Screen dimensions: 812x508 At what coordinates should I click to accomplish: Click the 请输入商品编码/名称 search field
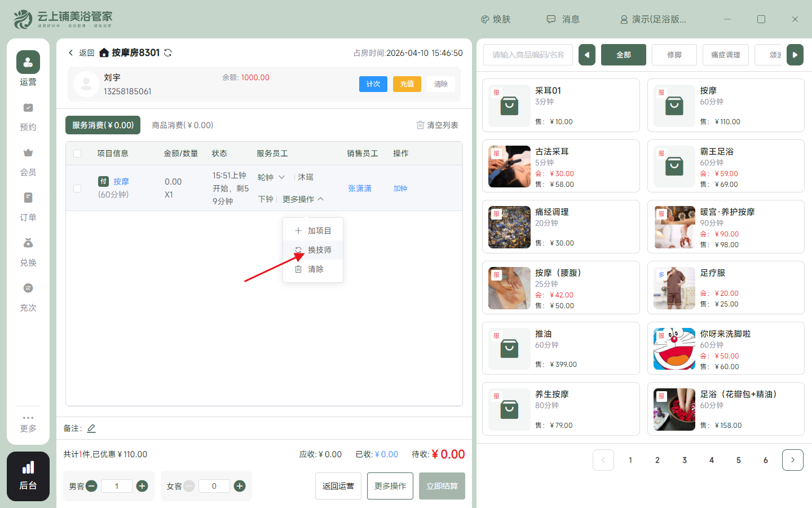527,55
